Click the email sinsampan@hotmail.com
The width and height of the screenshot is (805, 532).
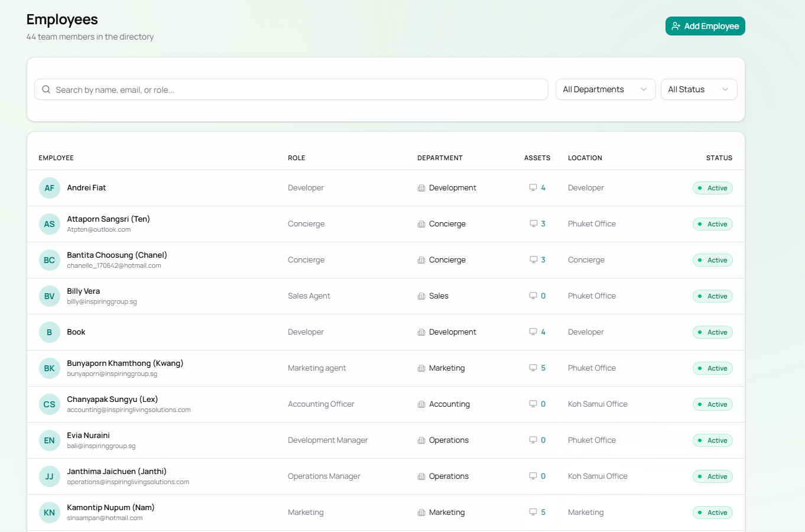point(105,518)
